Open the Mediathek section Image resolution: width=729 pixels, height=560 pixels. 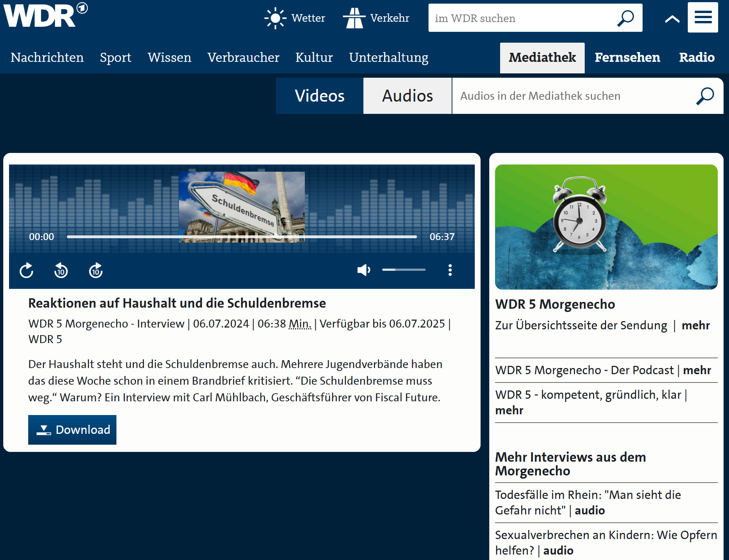point(542,58)
